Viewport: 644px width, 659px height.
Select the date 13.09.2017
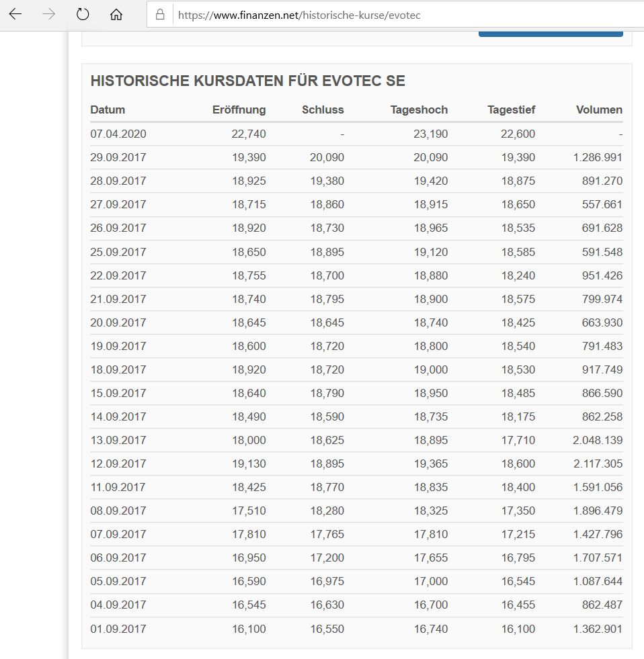click(118, 440)
